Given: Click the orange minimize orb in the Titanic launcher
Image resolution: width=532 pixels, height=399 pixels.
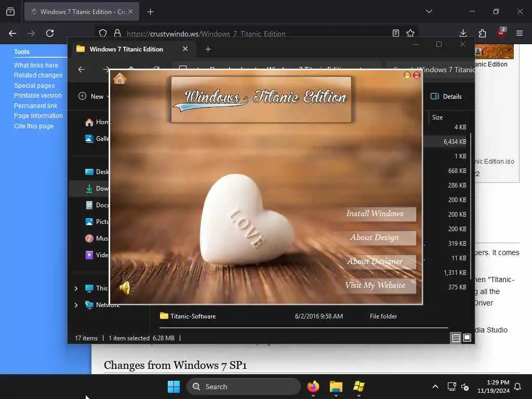Looking at the screenshot, I should [407, 75].
